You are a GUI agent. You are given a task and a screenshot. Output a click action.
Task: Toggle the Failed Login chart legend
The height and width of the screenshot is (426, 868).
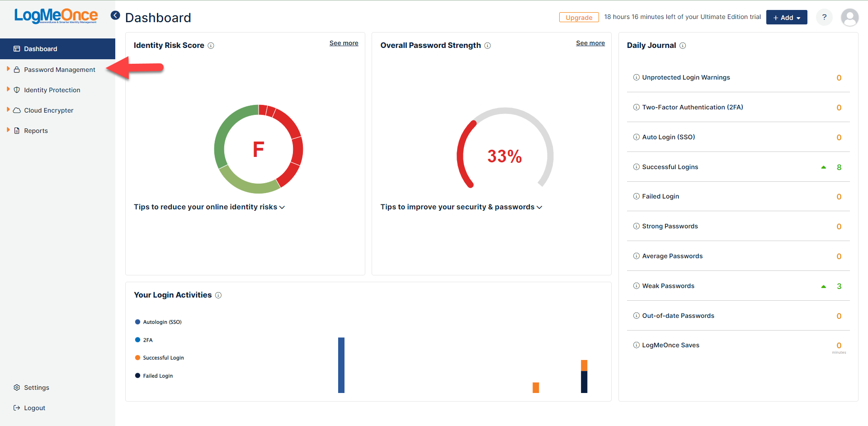154,376
